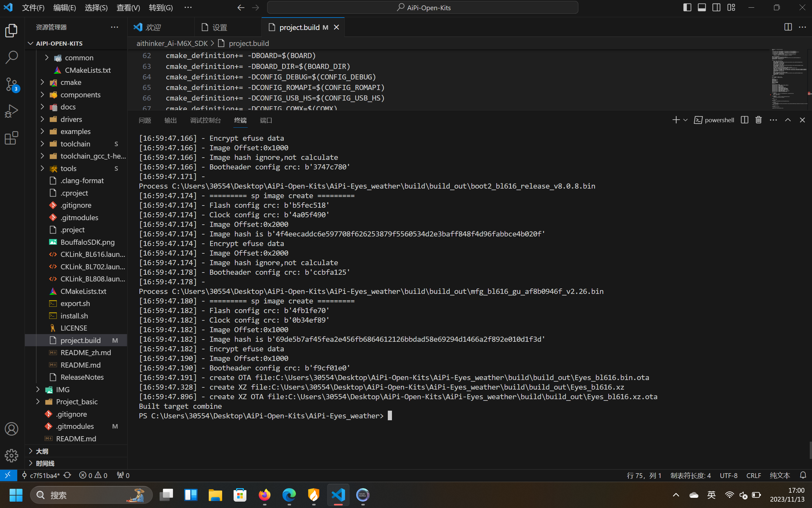Toggle secondary side bar visibility

tap(716, 7)
